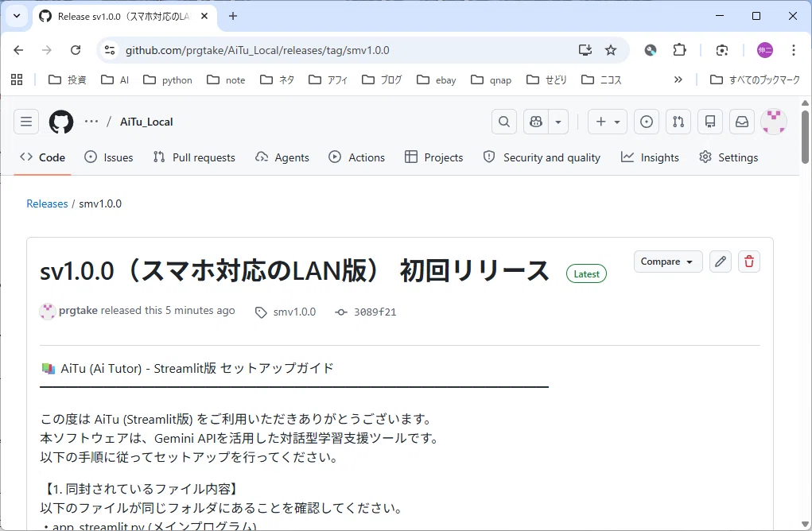This screenshot has height=531, width=812.
Task: Bookmark this page with star icon
Action: coord(611,50)
